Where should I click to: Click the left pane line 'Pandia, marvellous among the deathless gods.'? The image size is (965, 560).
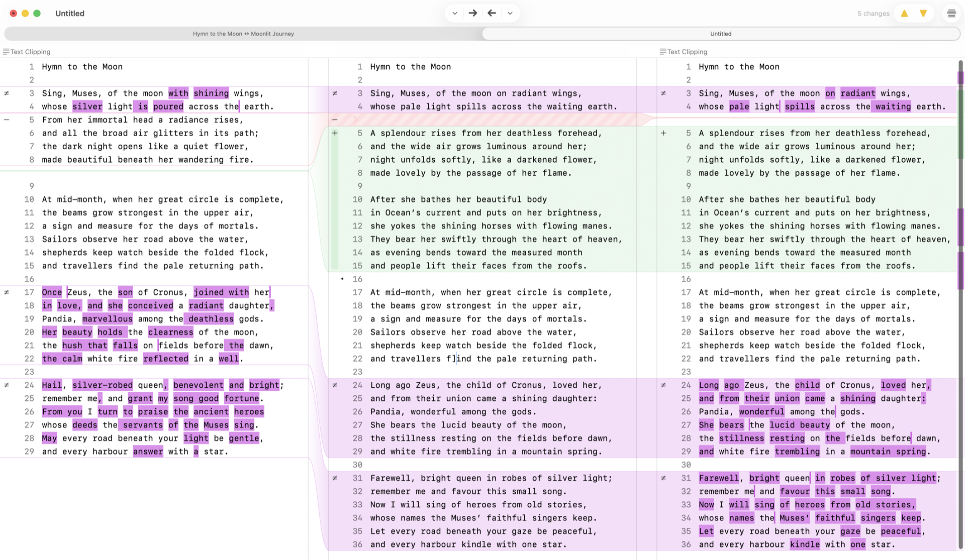[153, 318]
